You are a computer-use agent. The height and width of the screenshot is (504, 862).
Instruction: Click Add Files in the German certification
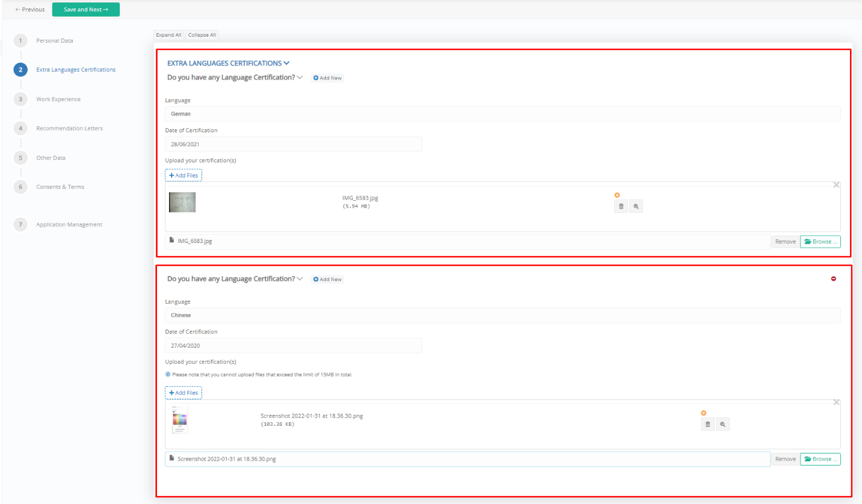pyautogui.click(x=183, y=175)
